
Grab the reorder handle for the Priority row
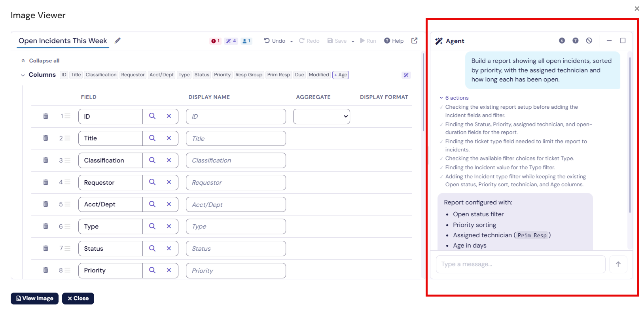(x=68, y=270)
